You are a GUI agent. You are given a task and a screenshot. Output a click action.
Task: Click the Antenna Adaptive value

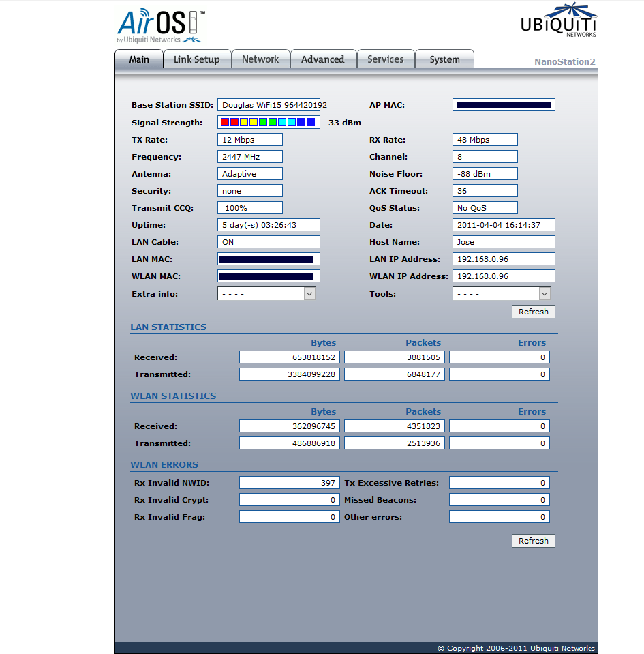pos(249,174)
